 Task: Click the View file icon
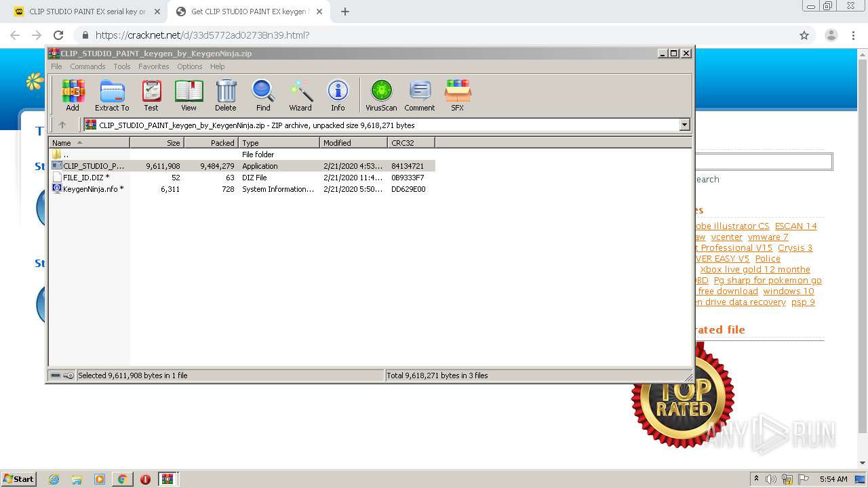(x=189, y=95)
